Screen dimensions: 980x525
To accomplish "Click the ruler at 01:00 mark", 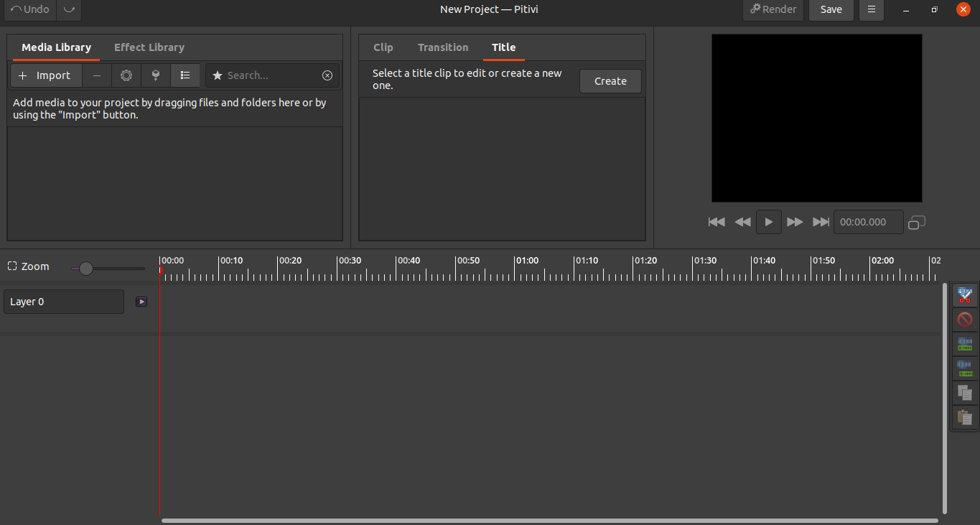I will [x=528, y=261].
